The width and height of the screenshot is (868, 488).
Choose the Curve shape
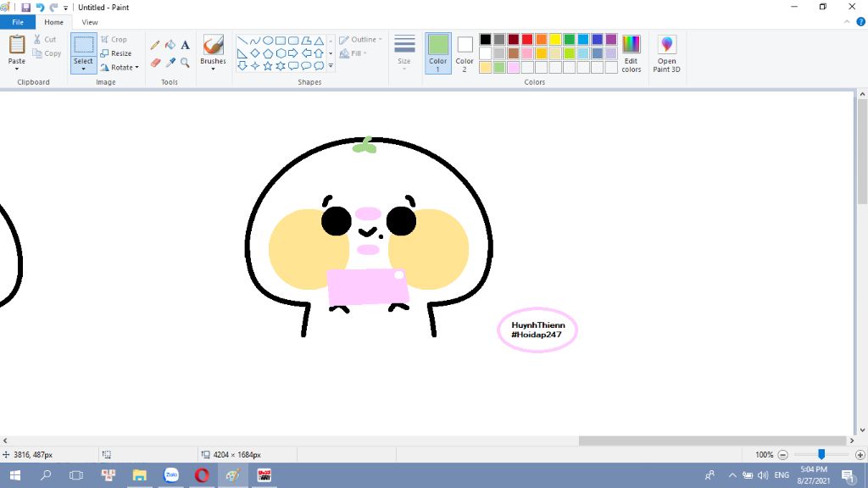tap(254, 41)
